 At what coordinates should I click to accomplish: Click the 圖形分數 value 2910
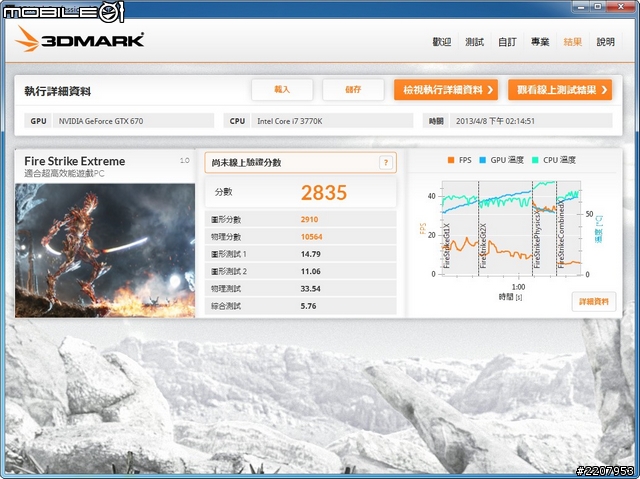click(x=309, y=220)
